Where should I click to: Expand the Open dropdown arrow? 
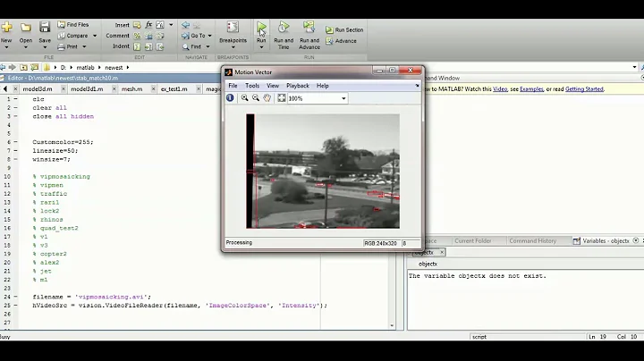25,47
